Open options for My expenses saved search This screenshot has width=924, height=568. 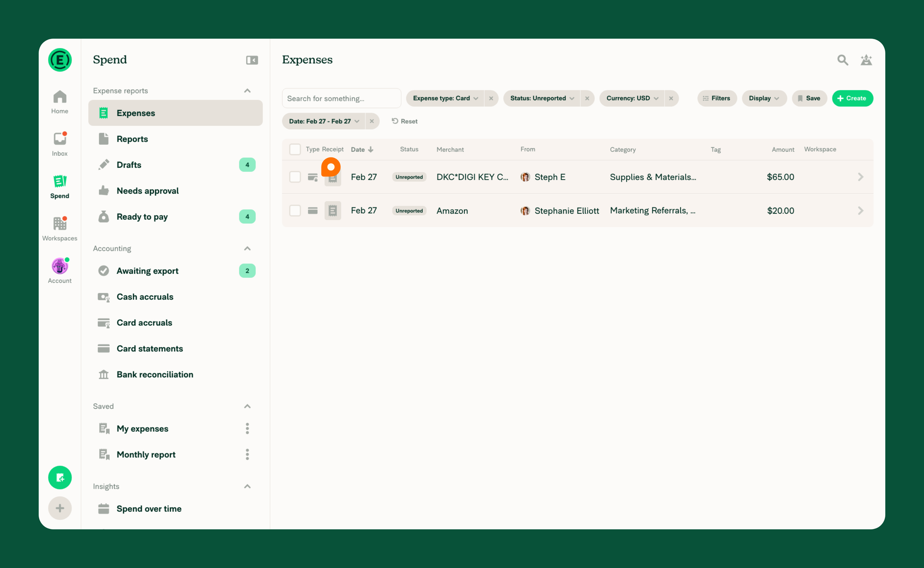click(247, 429)
